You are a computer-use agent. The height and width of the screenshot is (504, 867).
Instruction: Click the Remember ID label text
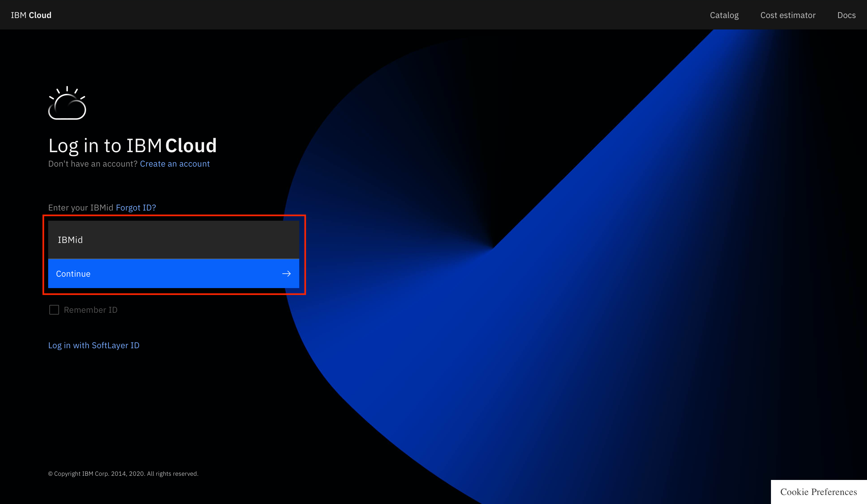[x=91, y=310]
